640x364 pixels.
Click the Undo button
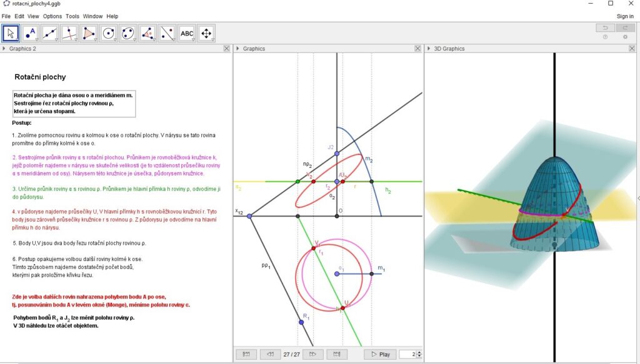point(604,27)
